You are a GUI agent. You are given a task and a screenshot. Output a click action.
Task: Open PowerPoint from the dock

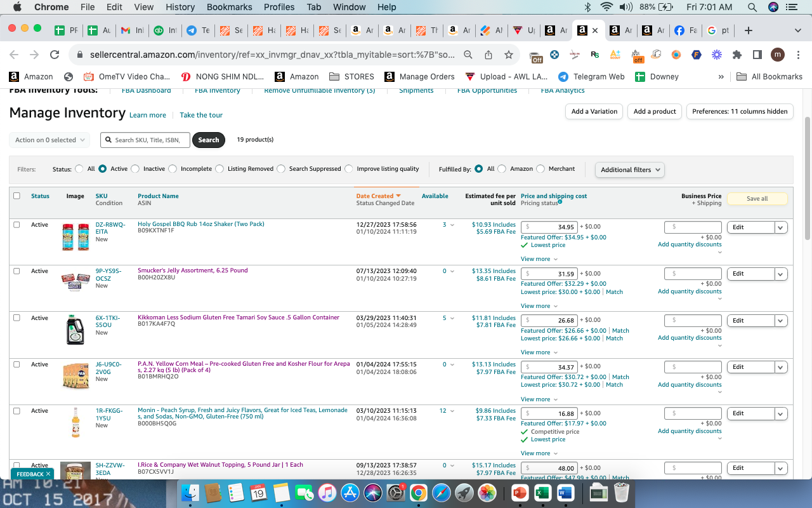[520, 493]
